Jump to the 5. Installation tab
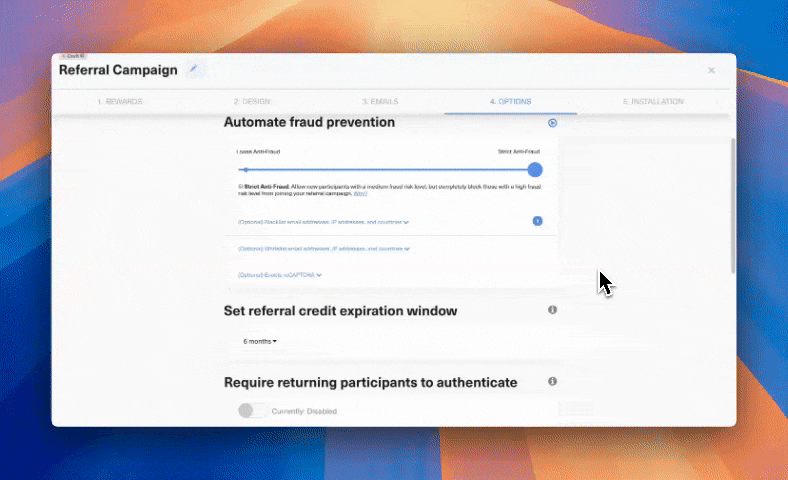Screen dimensions: 788x480 (653, 102)
